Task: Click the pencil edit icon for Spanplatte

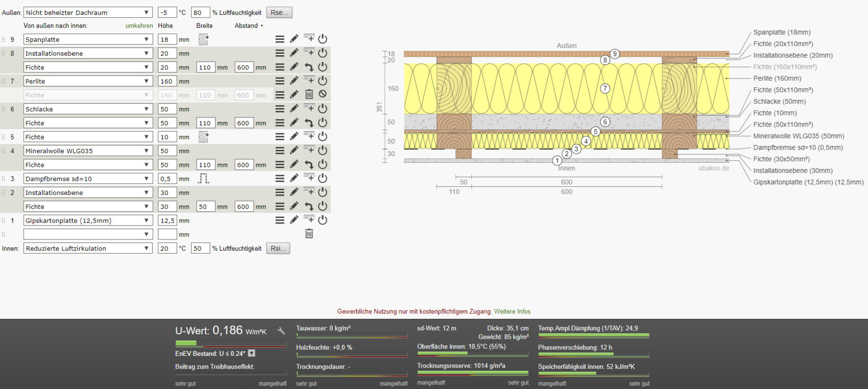Action: click(294, 39)
